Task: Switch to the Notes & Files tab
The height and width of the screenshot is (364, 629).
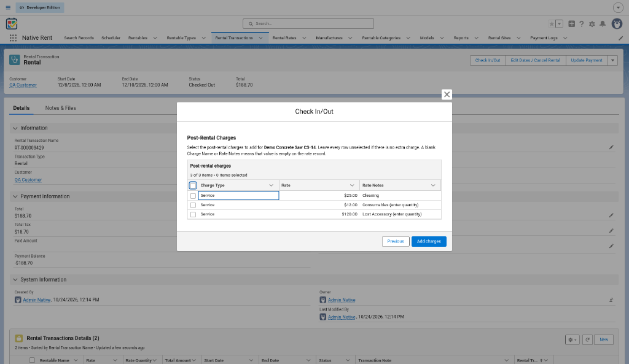Action: click(61, 108)
